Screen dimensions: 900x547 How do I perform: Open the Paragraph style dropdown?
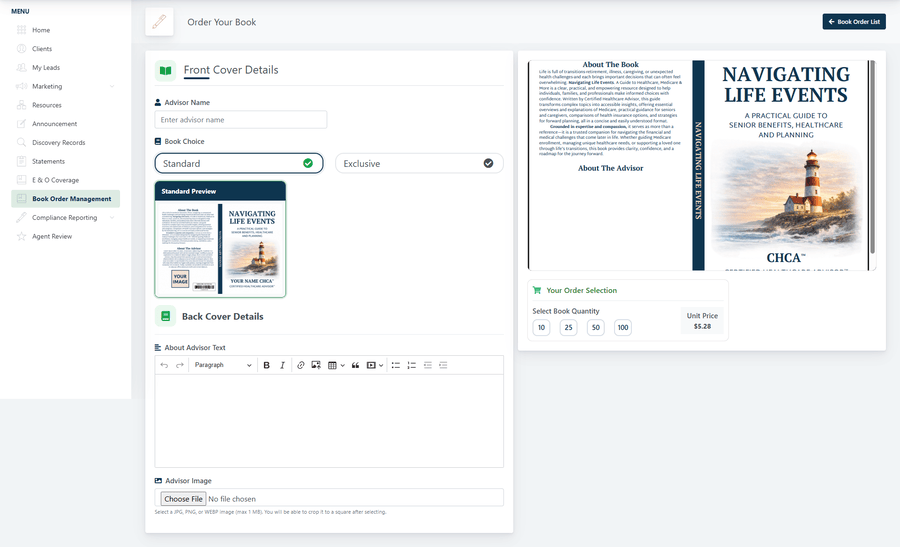pos(223,365)
